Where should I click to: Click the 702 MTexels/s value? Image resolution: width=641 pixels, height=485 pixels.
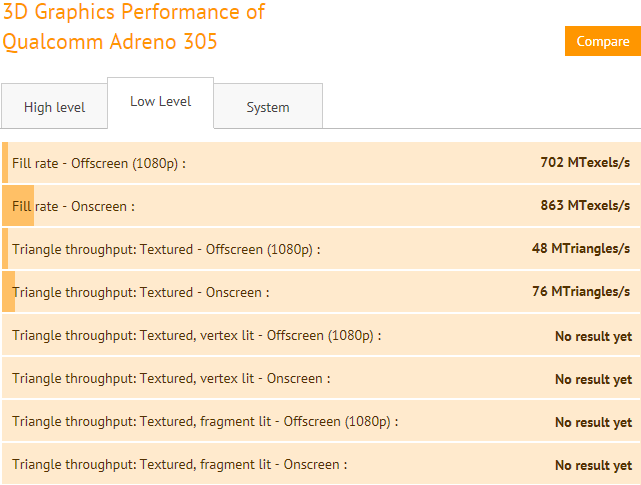tap(585, 162)
